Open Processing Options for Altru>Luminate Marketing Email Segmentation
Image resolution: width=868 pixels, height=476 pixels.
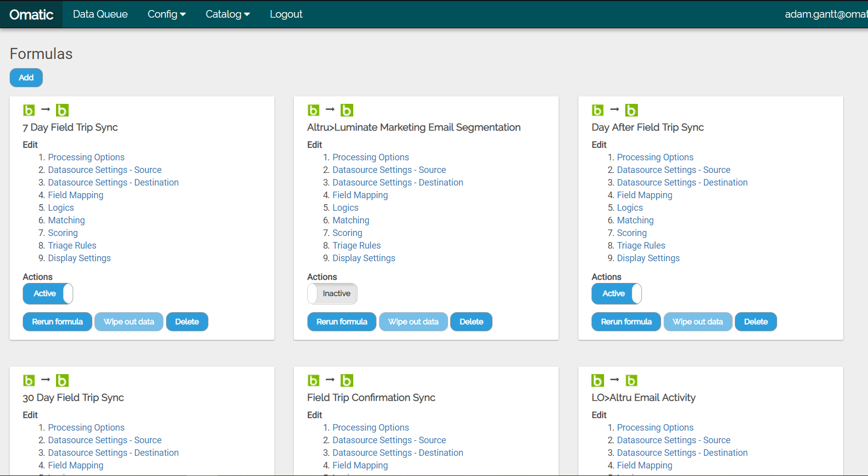click(x=371, y=157)
